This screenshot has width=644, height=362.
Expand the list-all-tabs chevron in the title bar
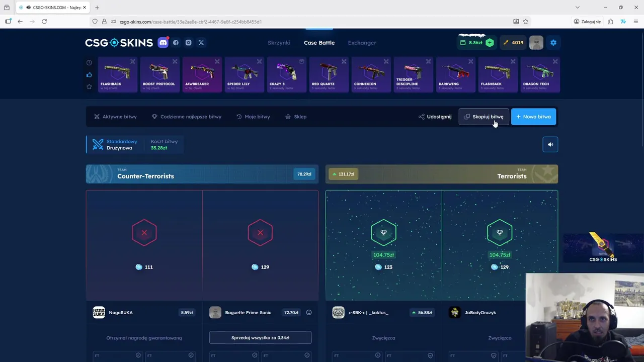pos(577,8)
